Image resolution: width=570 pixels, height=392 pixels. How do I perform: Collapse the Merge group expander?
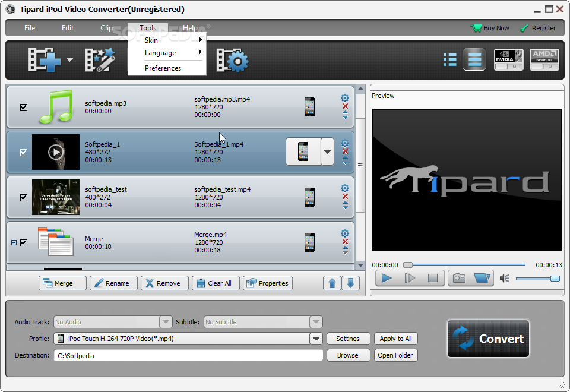(14, 242)
